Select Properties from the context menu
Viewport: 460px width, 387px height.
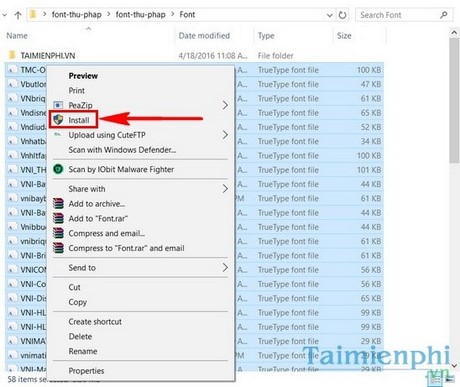(86, 371)
